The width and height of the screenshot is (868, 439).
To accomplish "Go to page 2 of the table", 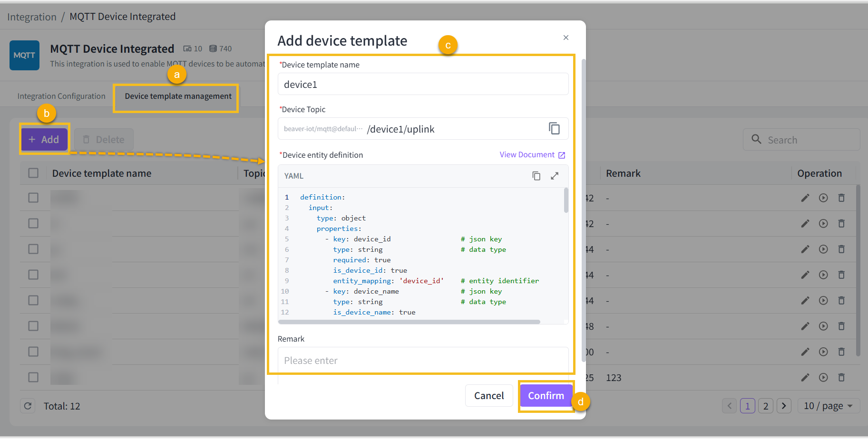I will [x=765, y=406].
